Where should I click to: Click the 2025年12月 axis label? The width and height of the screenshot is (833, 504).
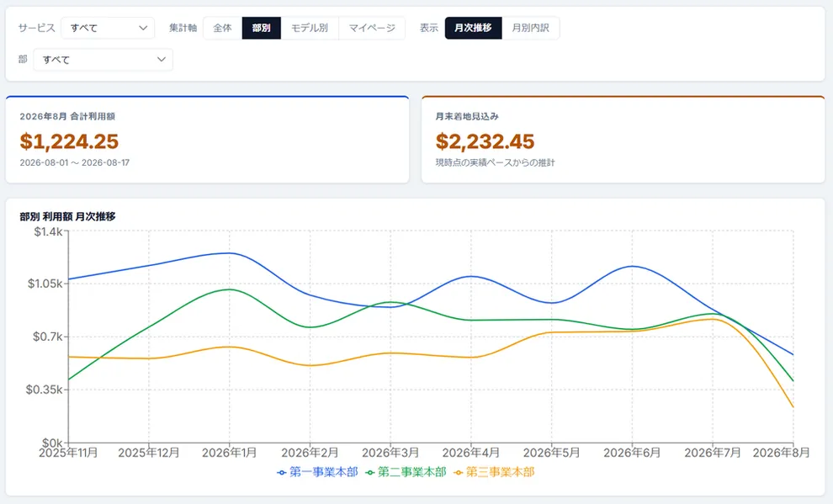(149, 453)
